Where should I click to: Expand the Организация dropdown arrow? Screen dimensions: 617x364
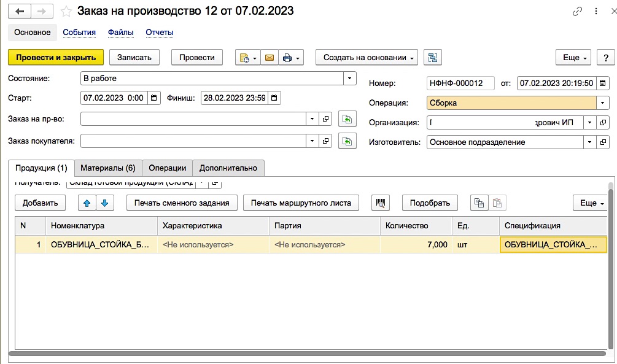589,122
